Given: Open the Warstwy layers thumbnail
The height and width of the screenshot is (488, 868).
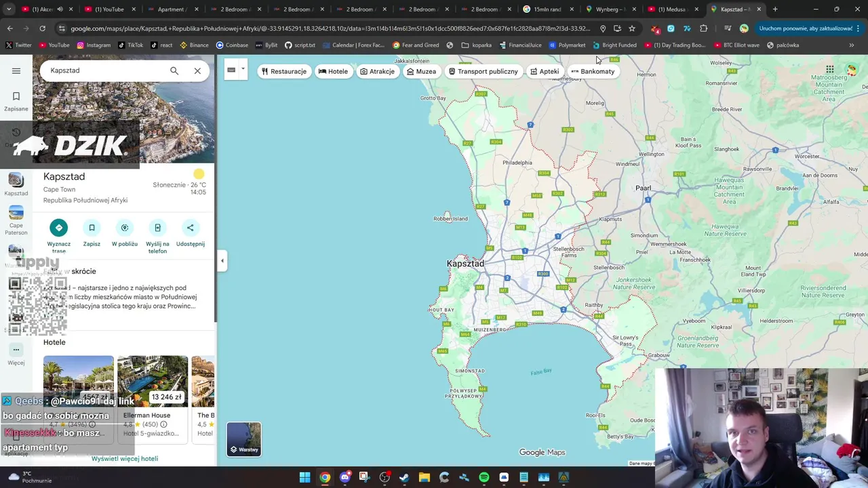Looking at the screenshot, I should point(244,439).
